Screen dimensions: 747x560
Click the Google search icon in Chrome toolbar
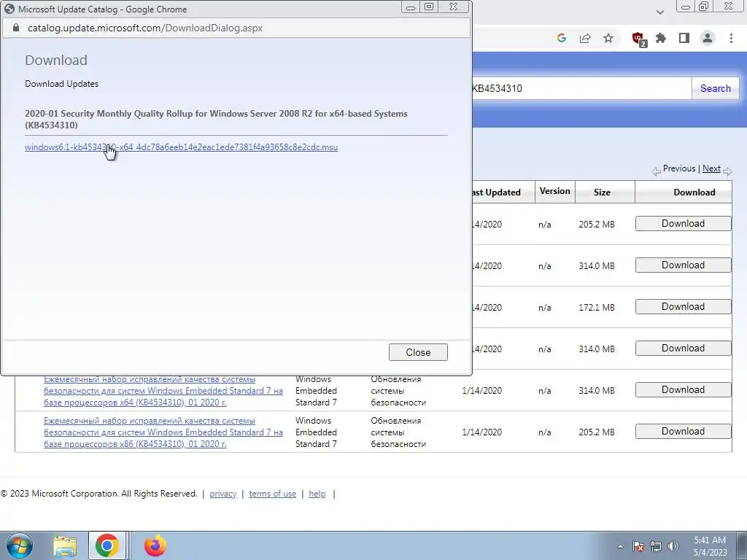point(561,38)
